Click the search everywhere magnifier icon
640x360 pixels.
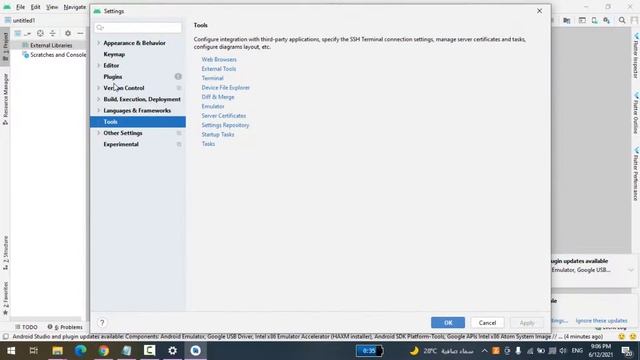(x=622, y=20)
